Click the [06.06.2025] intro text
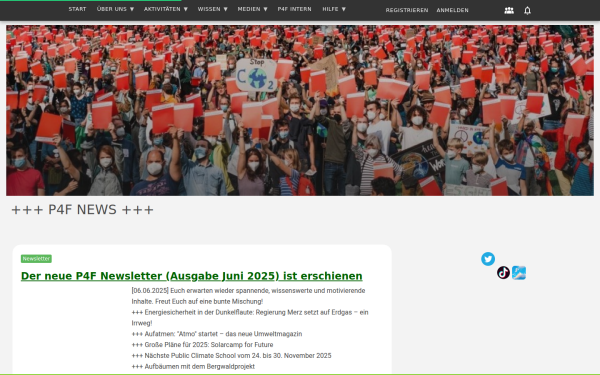 [x=248, y=296]
